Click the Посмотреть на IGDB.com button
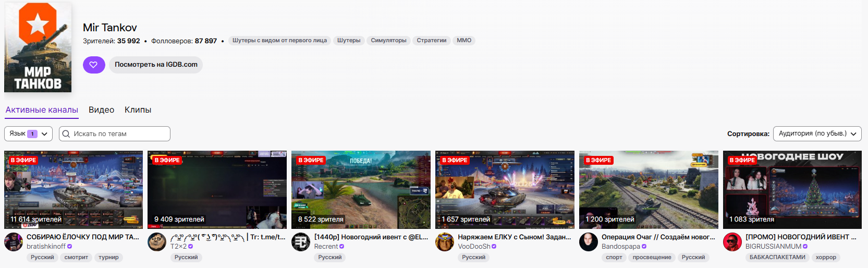This screenshot has height=268, width=868. (x=156, y=65)
